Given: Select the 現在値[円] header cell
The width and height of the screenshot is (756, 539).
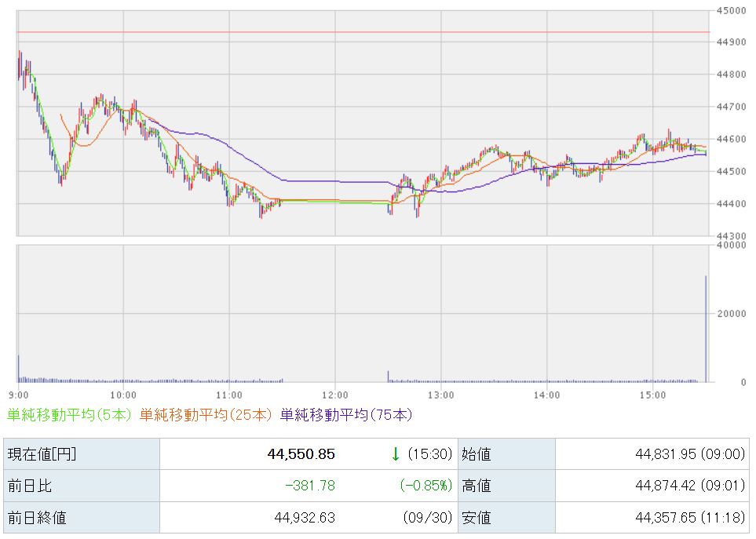Looking at the screenshot, I should (81, 454).
